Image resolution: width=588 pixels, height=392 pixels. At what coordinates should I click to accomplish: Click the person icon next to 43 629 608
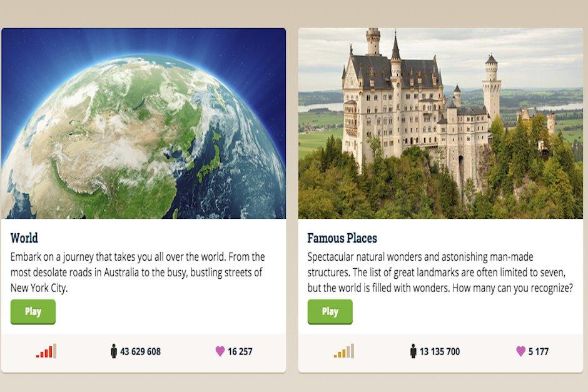point(114,351)
